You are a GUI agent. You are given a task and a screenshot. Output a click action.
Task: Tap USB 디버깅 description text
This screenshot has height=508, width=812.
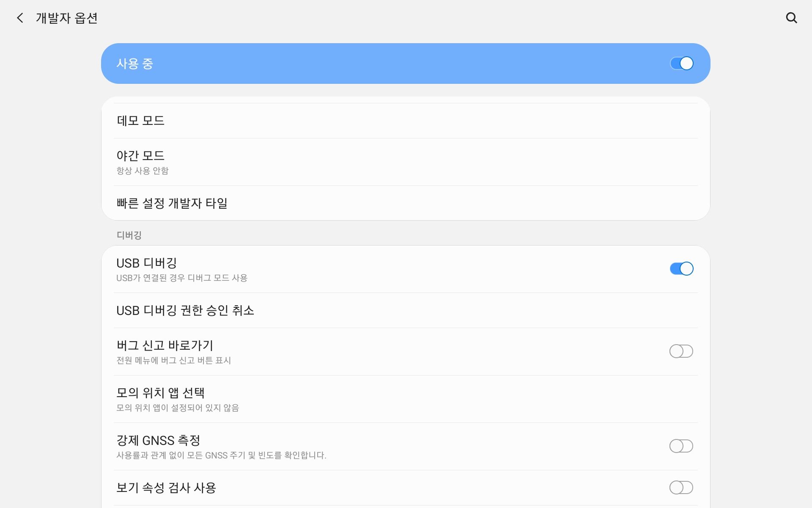click(x=182, y=278)
